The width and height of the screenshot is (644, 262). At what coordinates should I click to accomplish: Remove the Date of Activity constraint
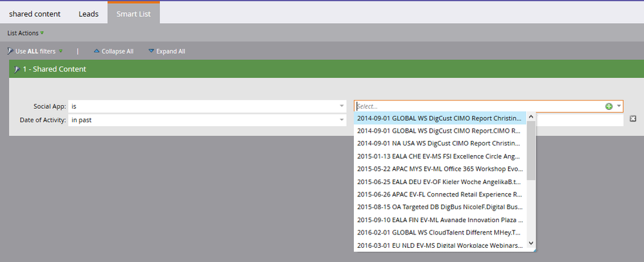[x=633, y=119]
